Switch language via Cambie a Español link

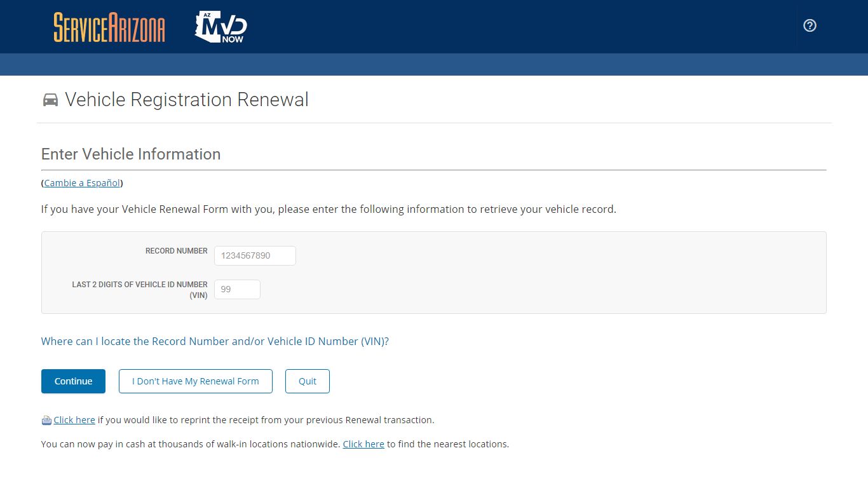pyautogui.click(x=82, y=183)
